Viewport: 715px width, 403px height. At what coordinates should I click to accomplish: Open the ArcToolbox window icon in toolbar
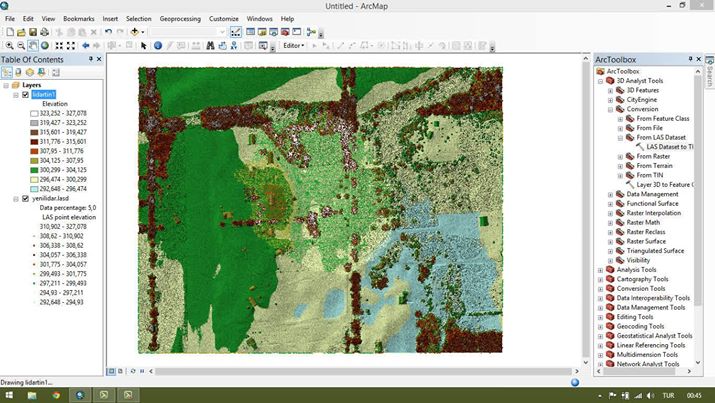pyautogui.click(x=285, y=32)
